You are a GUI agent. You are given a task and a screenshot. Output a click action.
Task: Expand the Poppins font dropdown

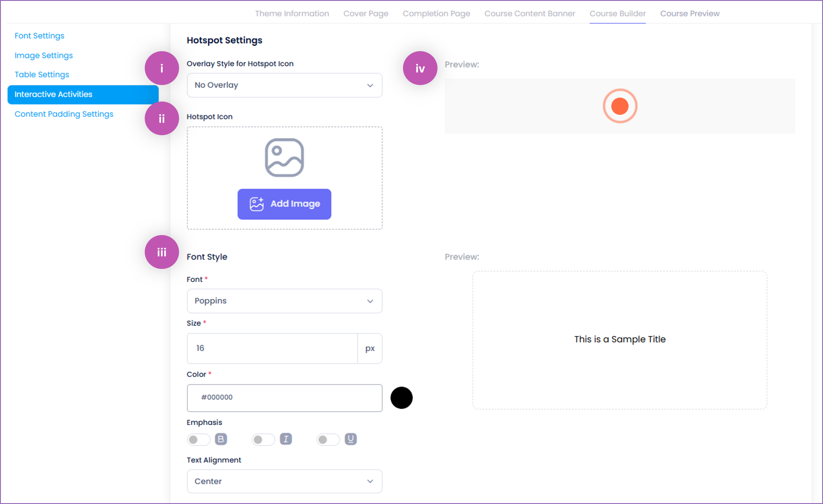tap(284, 301)
